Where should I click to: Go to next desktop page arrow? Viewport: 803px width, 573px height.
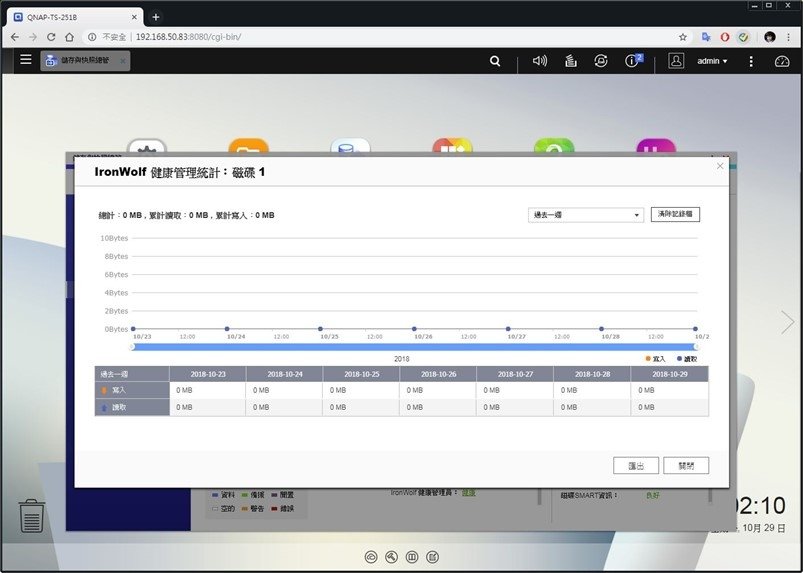pyautogui.click(x=788, y=322)
